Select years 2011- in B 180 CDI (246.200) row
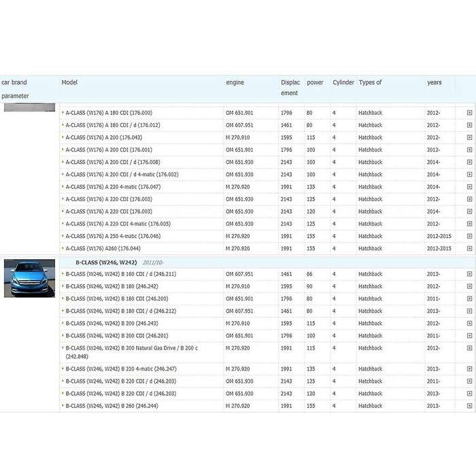476x476 pixels. point(433,299)
